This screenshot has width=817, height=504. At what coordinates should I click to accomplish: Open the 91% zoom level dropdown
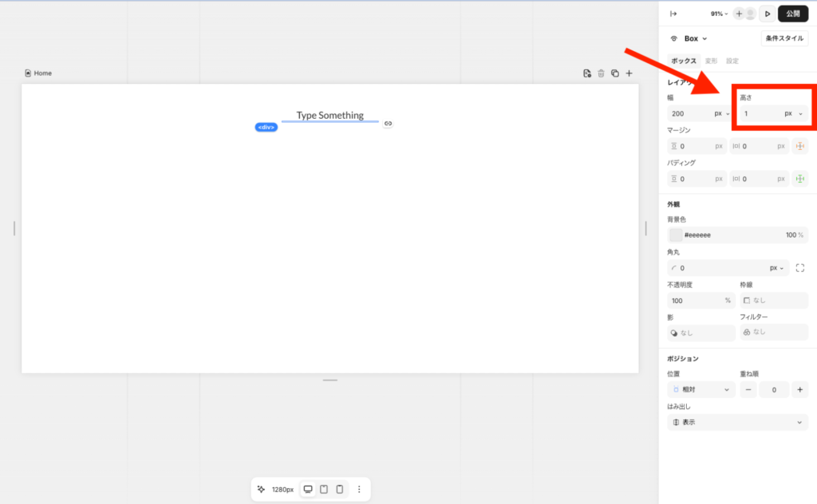719,14
